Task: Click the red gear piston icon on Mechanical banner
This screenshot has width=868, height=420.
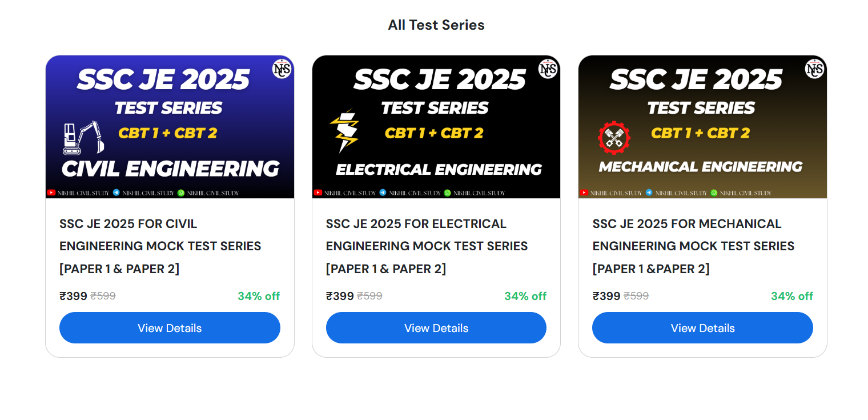Action: 614,138
